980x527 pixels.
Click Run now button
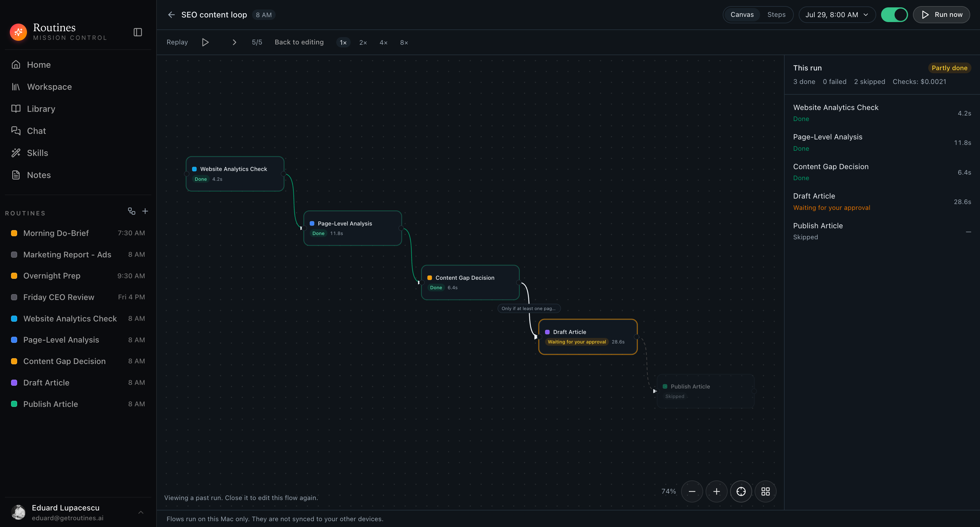[941, 15]
